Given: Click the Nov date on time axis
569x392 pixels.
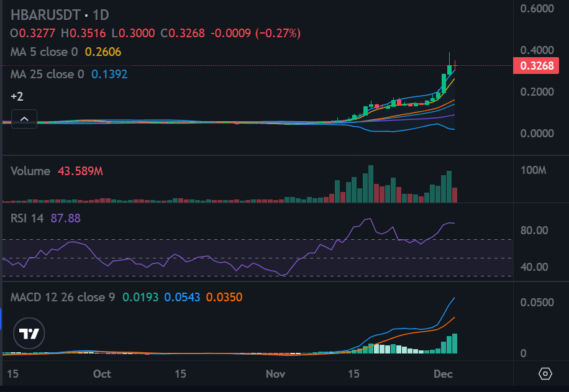Looking at the screenshot, I should (x=275, y=374).
